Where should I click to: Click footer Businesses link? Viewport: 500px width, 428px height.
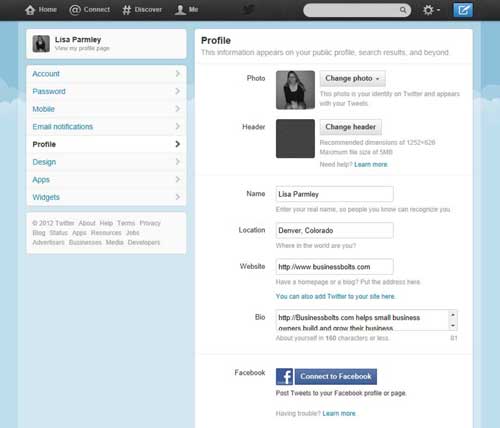85,242
